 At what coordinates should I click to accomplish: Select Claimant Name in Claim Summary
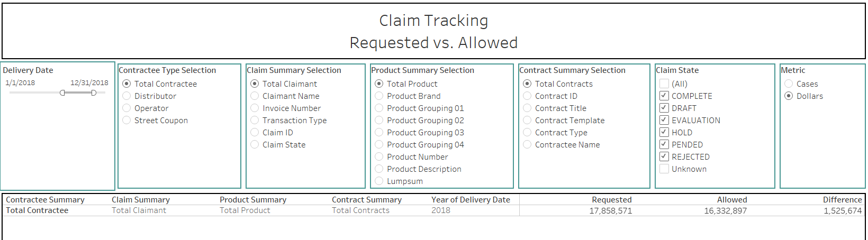(255, 96)
